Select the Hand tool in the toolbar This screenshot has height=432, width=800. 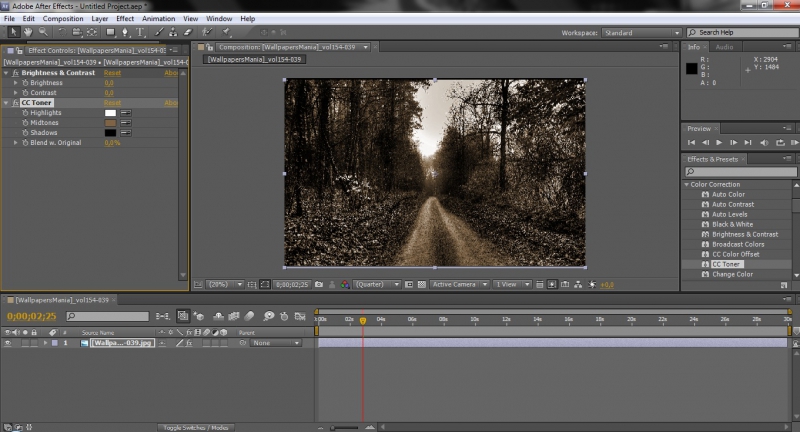tap(27, 32)
